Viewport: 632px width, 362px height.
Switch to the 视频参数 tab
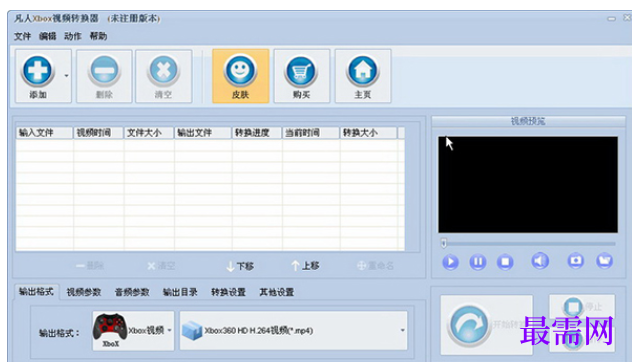coord(84,292)
